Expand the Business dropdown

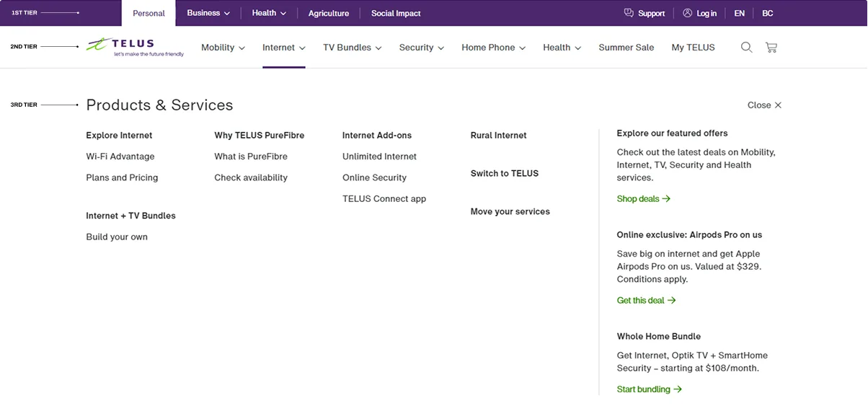208,13
